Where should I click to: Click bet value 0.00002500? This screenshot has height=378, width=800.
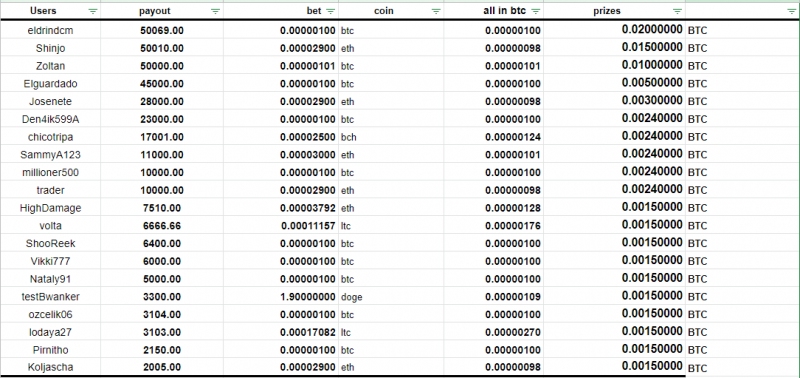click(x=308, y=137)
